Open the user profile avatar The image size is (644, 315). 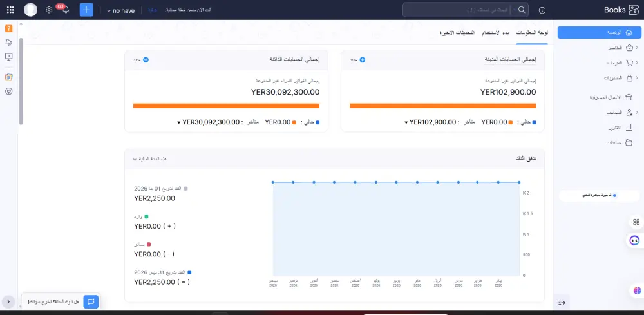[30, 10]
